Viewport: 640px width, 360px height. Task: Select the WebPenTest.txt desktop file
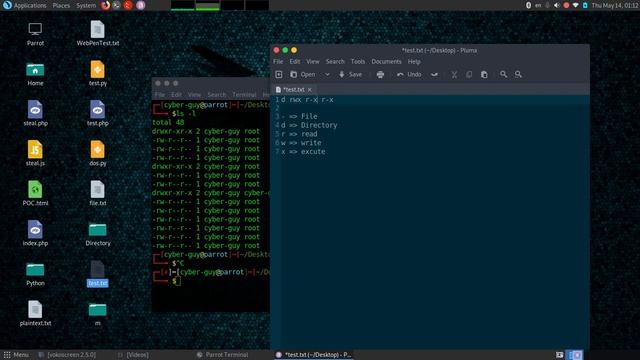click(x=98, y=33)
